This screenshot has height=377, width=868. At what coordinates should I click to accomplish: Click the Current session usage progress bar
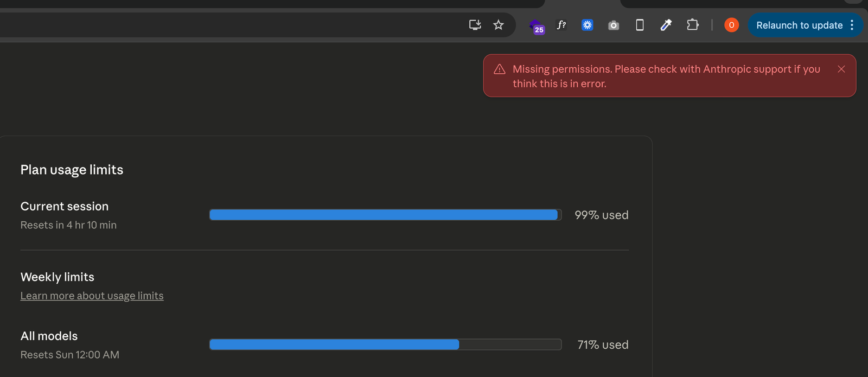pos(385,215)
